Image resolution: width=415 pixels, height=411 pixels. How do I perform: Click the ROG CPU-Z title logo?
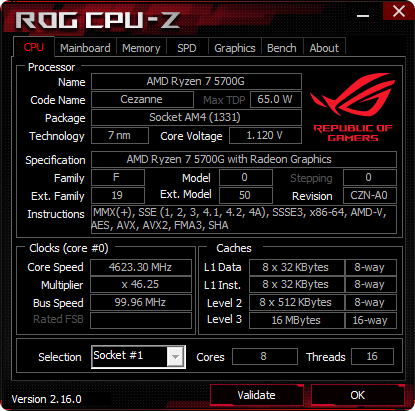(98, 20)
